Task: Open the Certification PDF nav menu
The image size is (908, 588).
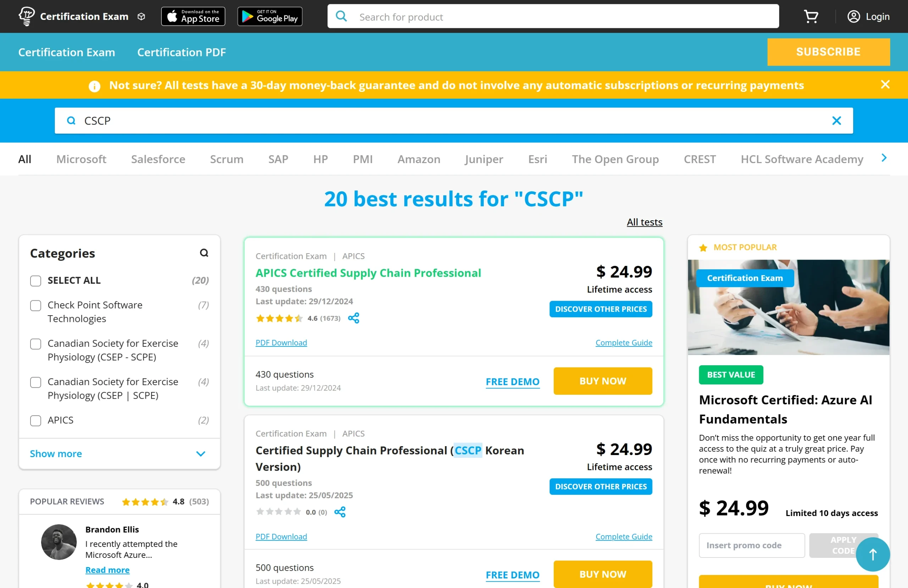Action: click(x=182, y=52)
